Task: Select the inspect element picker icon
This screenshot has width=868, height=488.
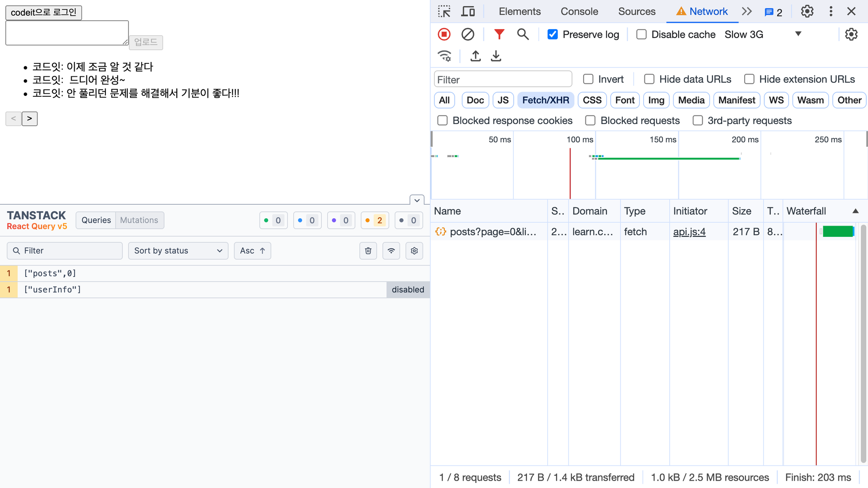Action: pyautogui.click(x=444, y=11)
